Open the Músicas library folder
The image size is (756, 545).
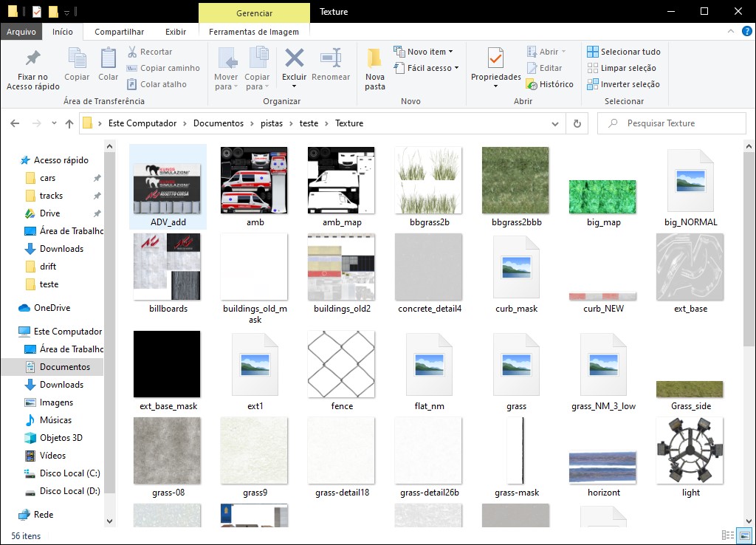pyautogui.click(x=48, y=420)
